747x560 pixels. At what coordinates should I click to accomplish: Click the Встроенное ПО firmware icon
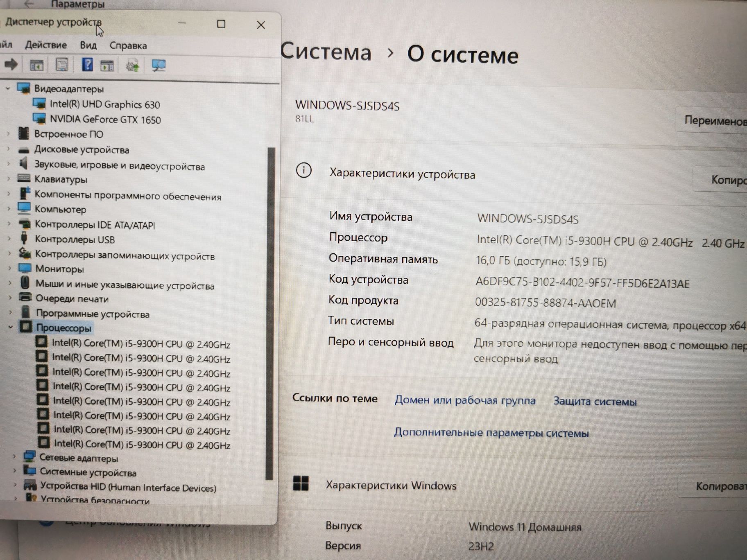pos(24,133)
